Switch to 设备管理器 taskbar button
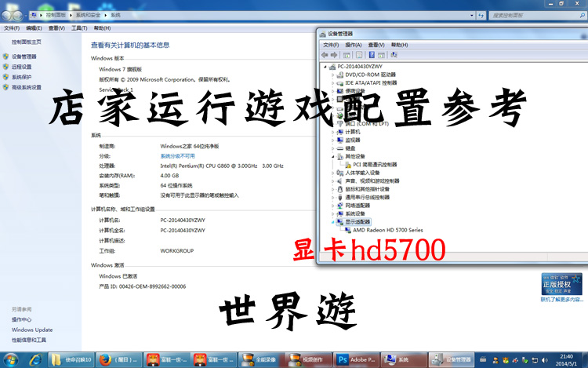 pos(451,359)
